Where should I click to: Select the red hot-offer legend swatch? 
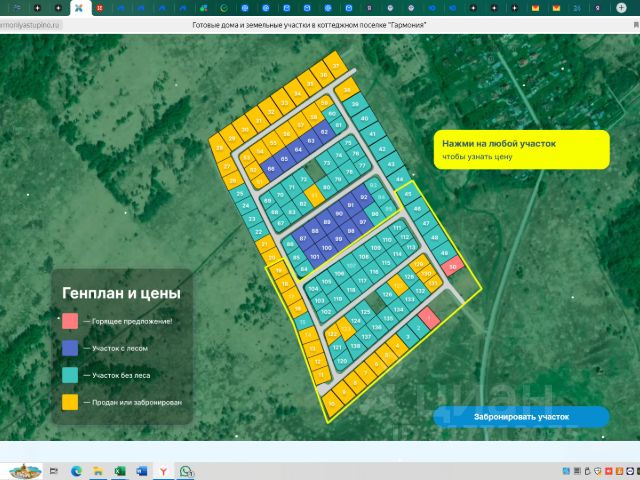tap(69, 321)
